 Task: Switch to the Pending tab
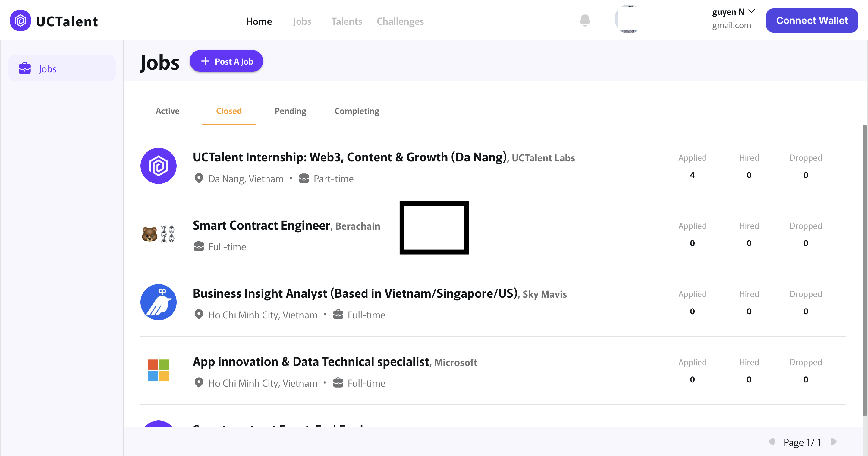tap(290, 111)
